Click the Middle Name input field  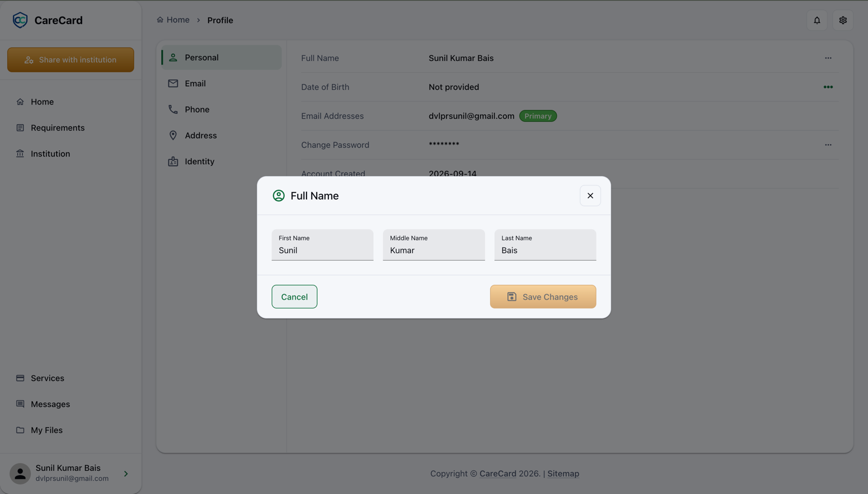click(433, 245)
